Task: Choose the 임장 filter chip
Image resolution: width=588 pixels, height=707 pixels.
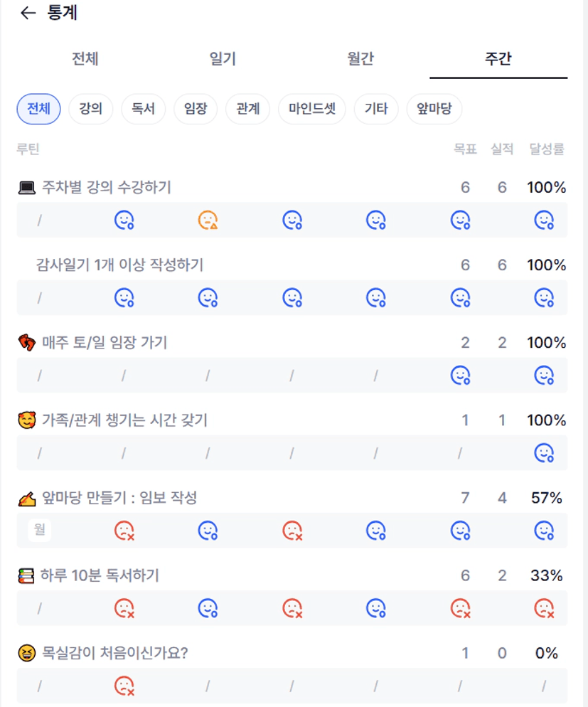Action: point(196,109)
